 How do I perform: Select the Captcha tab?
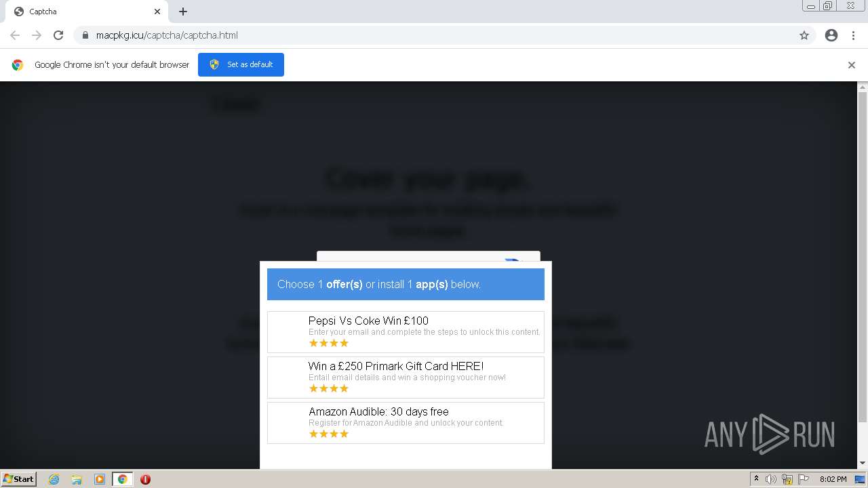[87, 12]
